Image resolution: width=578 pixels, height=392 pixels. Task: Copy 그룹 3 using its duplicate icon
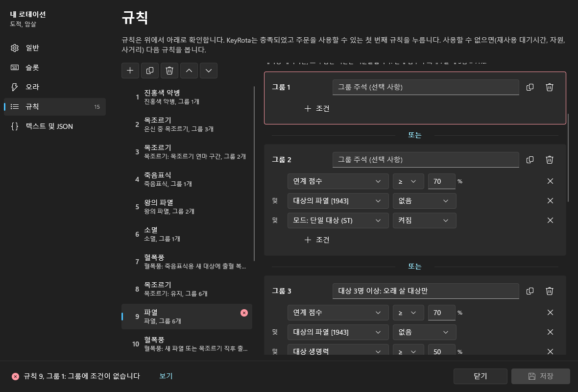click(x=530, y=291)
